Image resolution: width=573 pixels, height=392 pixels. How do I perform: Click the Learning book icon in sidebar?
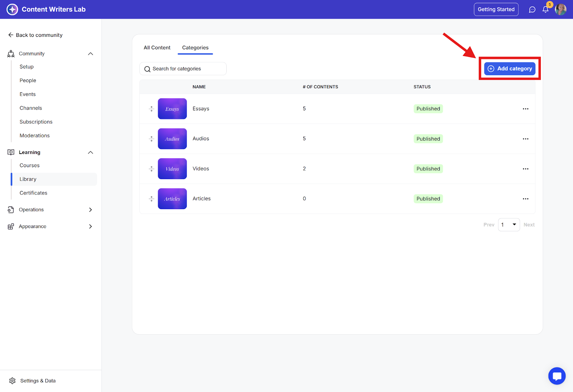pos(11,152)
